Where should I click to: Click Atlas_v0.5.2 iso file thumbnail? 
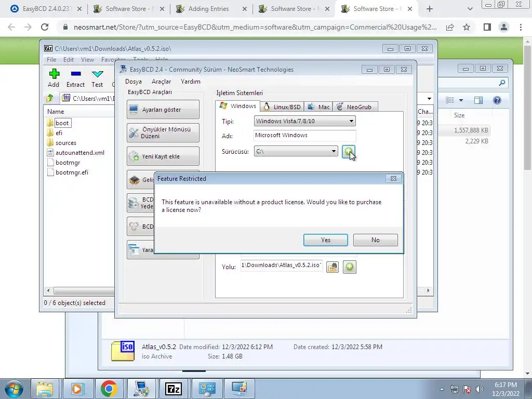123,351
